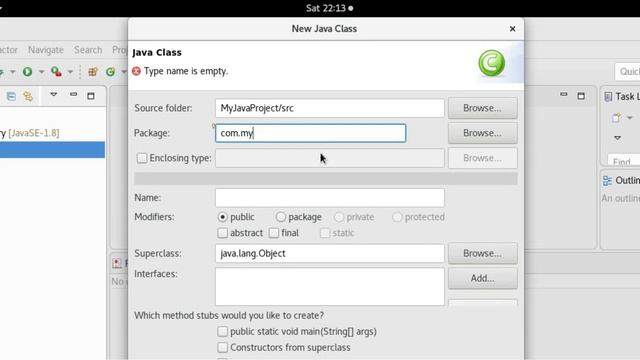The image size is (640, 360).
Task: Open the Task List view menu triangle
Action: 618,138
